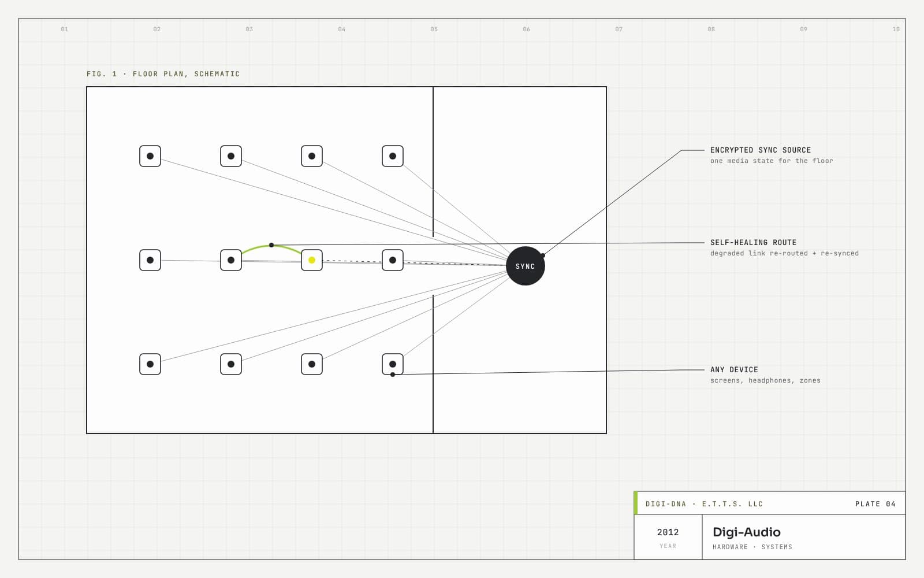The width and height of the screenshot is (924, 578).
Task: Click the first device node in the bottom row
Action: point(150,364)
